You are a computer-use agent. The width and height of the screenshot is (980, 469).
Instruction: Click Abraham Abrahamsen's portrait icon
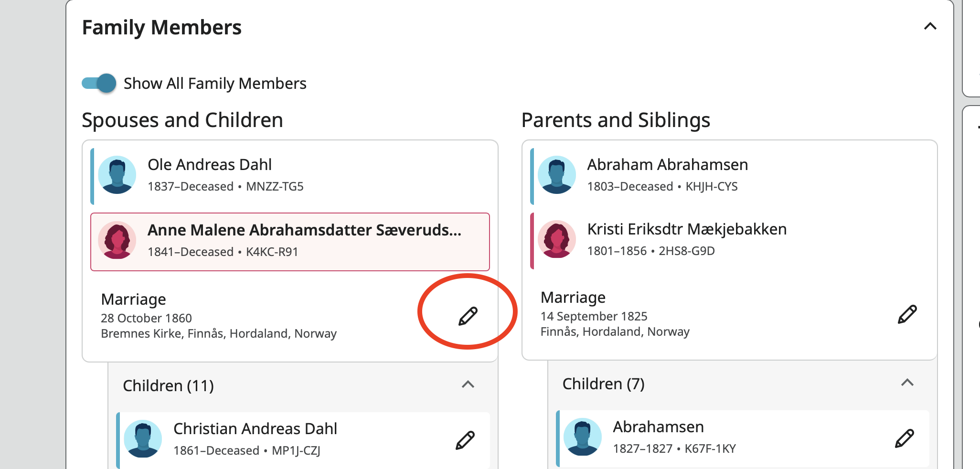(x=556, y=175)
